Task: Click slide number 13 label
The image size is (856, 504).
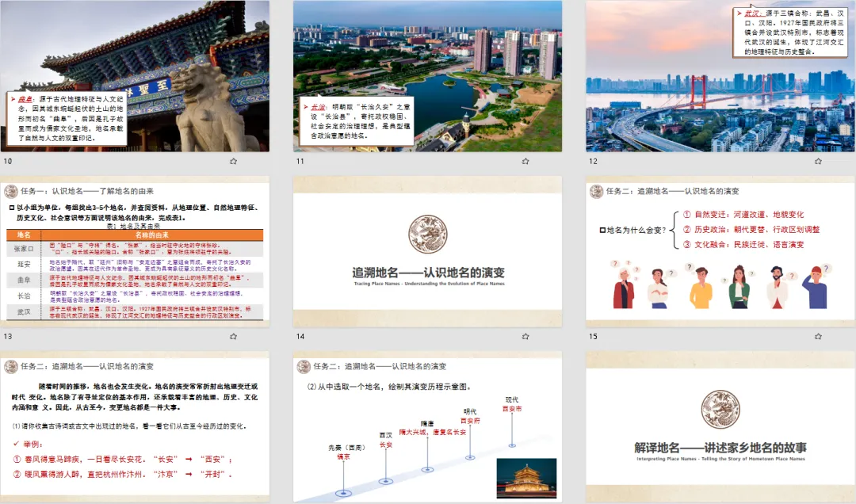Action: 8,336
